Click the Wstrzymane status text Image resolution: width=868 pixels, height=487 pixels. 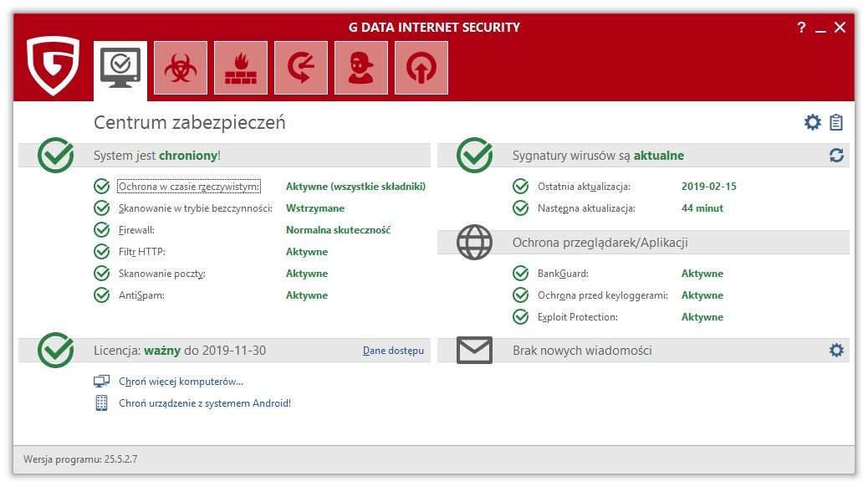pos(315,208)
